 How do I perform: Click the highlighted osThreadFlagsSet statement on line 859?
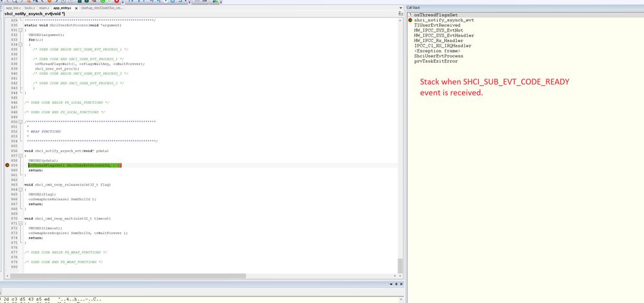coord(75,165)
